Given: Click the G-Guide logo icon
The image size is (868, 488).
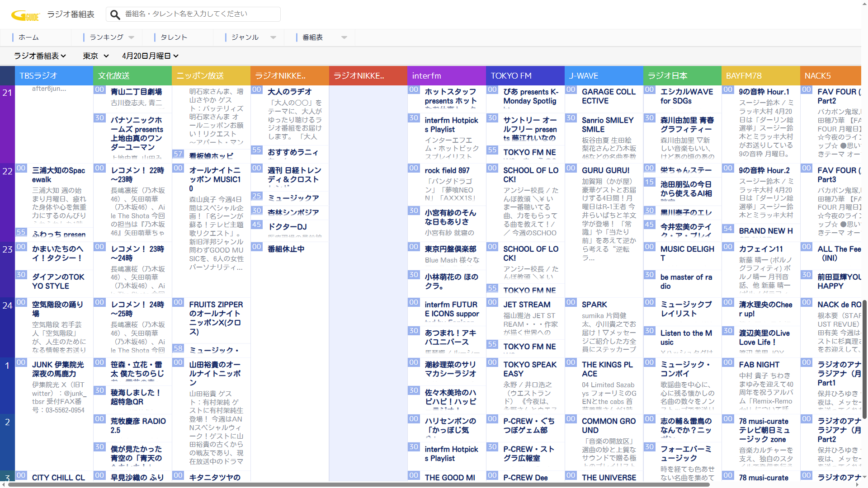Looking at the screenshot, I should (x=25, y=15).
